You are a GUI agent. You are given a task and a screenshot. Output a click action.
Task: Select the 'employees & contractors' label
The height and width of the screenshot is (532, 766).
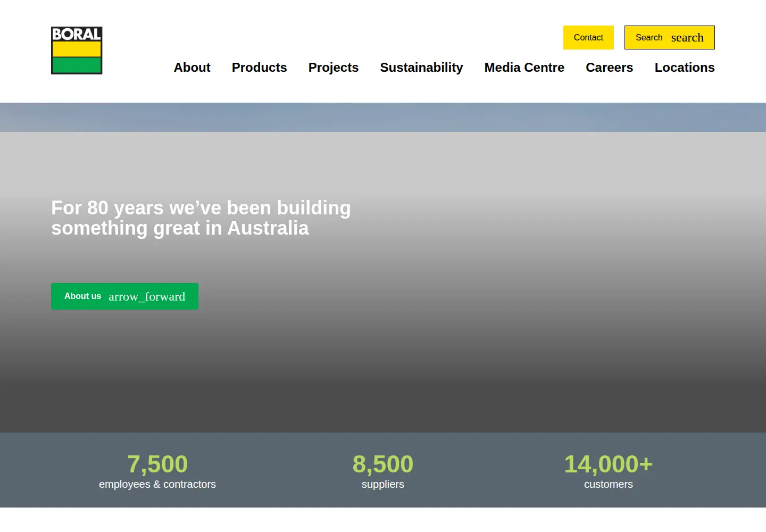(x=157, y=485)
